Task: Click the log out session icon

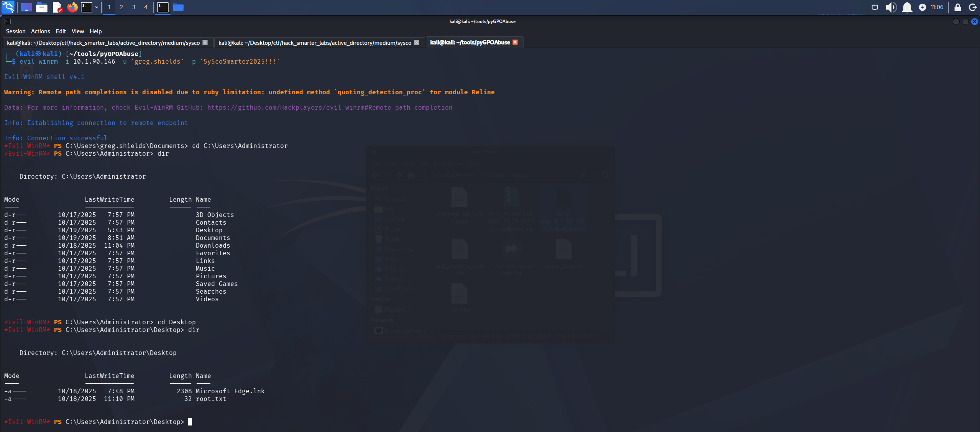Action: pos(972,7)
